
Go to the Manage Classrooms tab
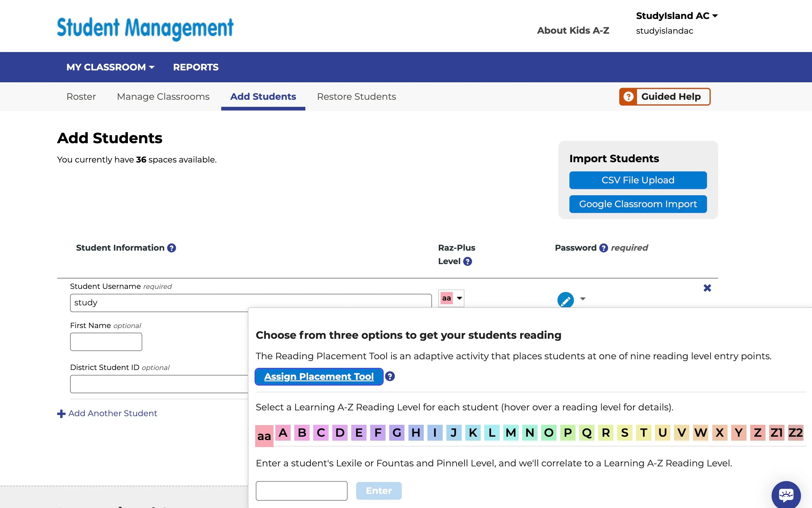(x=163, y=97)
